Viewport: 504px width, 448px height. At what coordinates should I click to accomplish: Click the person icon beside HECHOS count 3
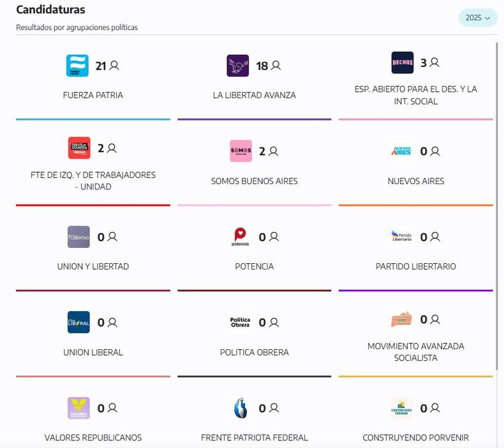(x=434, y=62)
